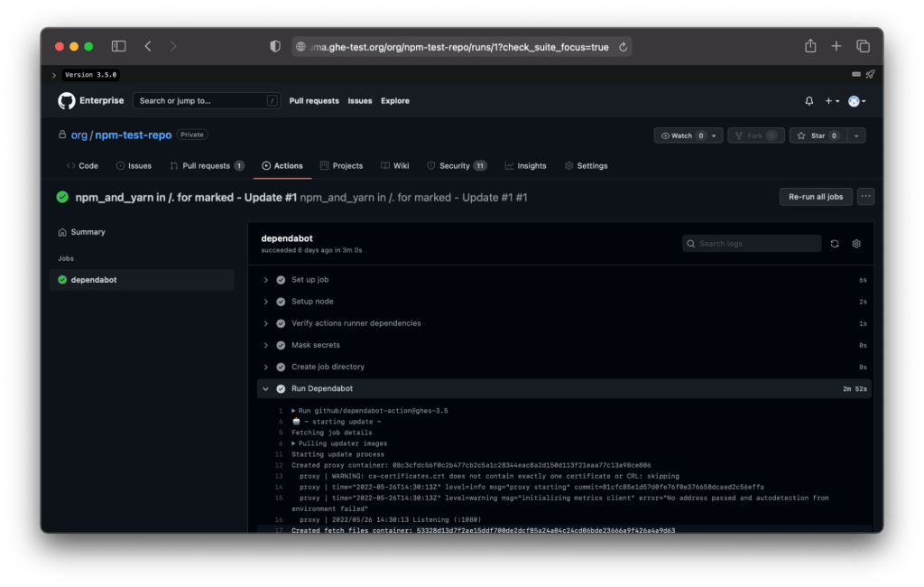Refresh the job logs

[x=835, y=244]
